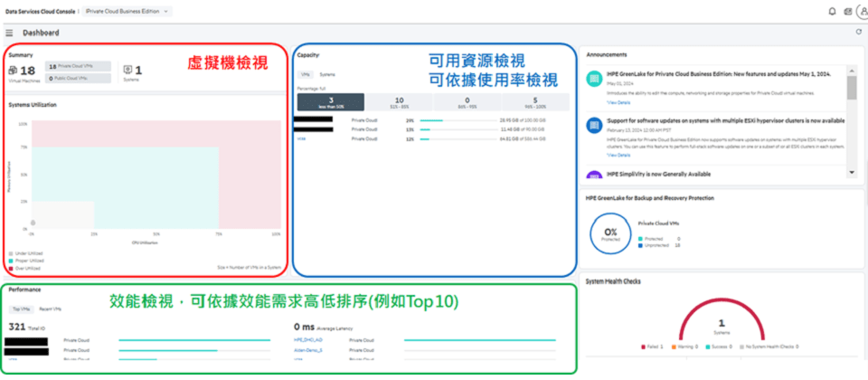This screenshot has width=868, height=380.
Task: Click the Virtual Machines icon in Summary
Action: pyautogui.click(x=14, y=70)
